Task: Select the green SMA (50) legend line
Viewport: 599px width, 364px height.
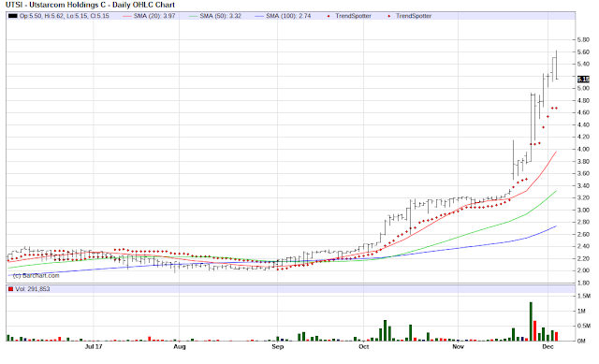Action: 193,16
